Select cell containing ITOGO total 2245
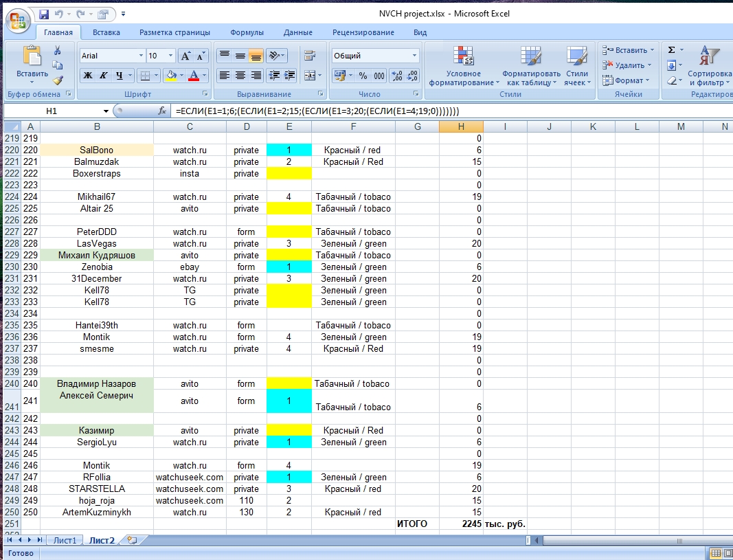The height and width of the screenshot is (560, 733). pyautogui.click(x=461, y=524)
